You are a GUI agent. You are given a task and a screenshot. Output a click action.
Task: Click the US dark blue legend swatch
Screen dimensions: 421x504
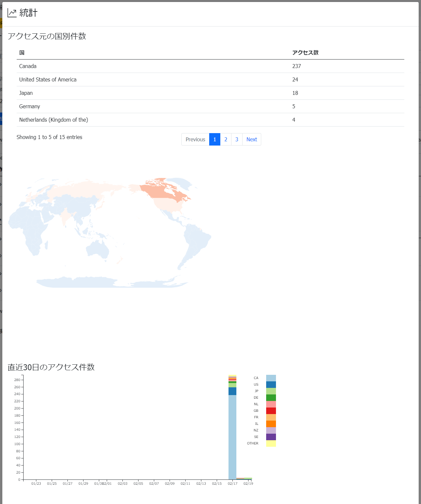coord(271,385)
